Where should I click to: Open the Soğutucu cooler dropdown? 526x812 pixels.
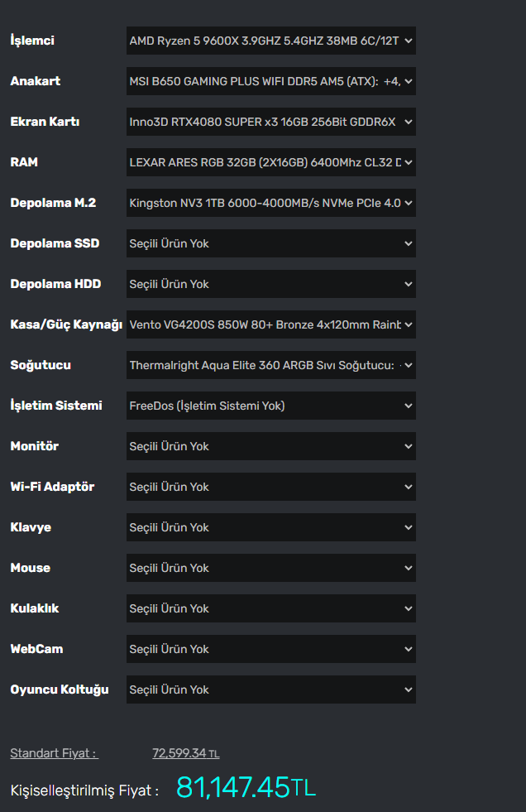(x=270, y=365)
